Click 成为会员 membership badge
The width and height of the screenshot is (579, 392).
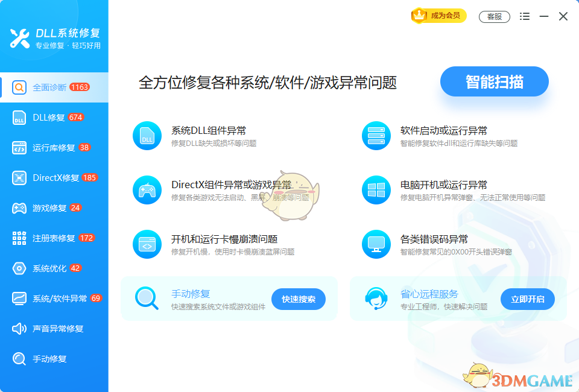click(440, 16)
